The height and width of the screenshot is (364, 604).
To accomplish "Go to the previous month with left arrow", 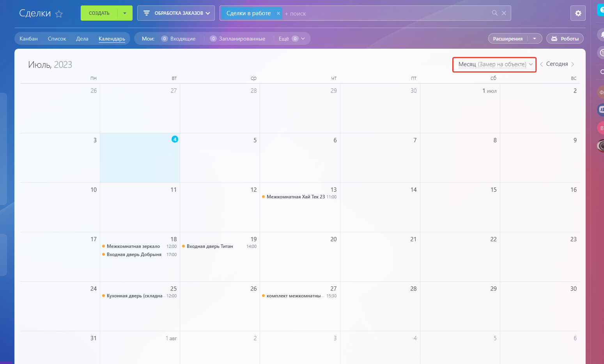I will click(x=541, y=64).
